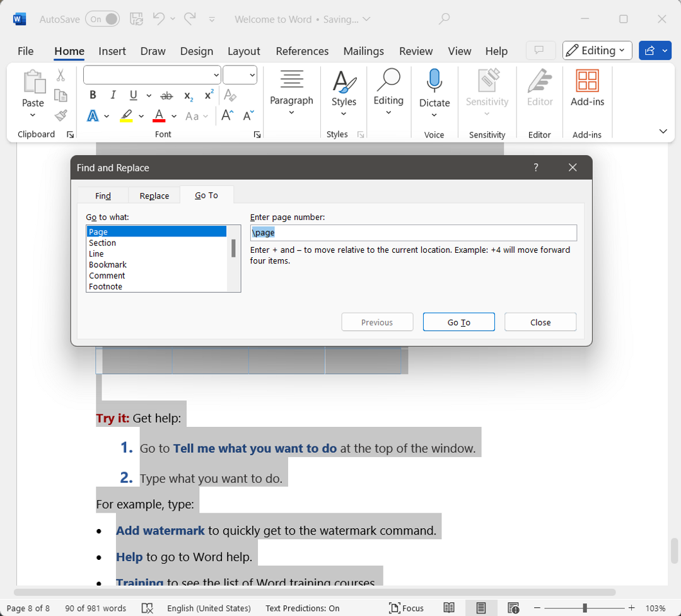
Task: Open the Comments pane icon
Action: (540, 50)
